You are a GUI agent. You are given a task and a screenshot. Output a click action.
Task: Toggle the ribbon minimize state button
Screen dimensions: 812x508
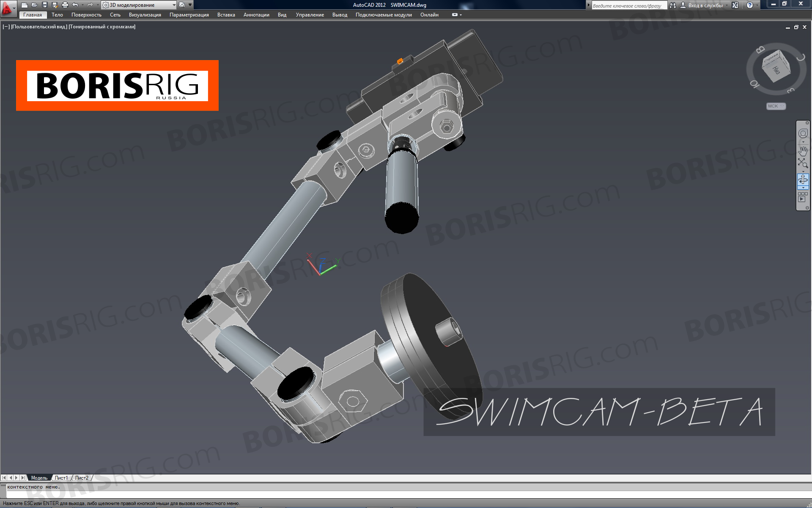pos(455,15)
